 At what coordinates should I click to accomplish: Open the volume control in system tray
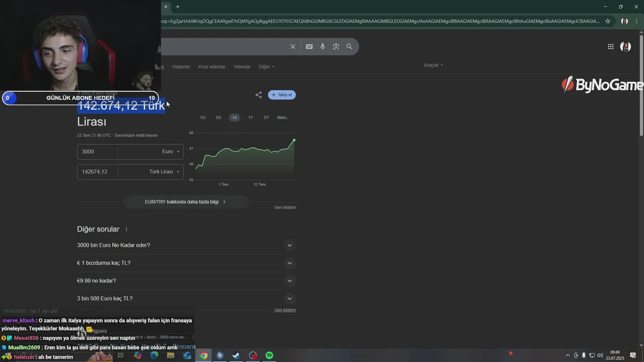click(x=600, y=355)
